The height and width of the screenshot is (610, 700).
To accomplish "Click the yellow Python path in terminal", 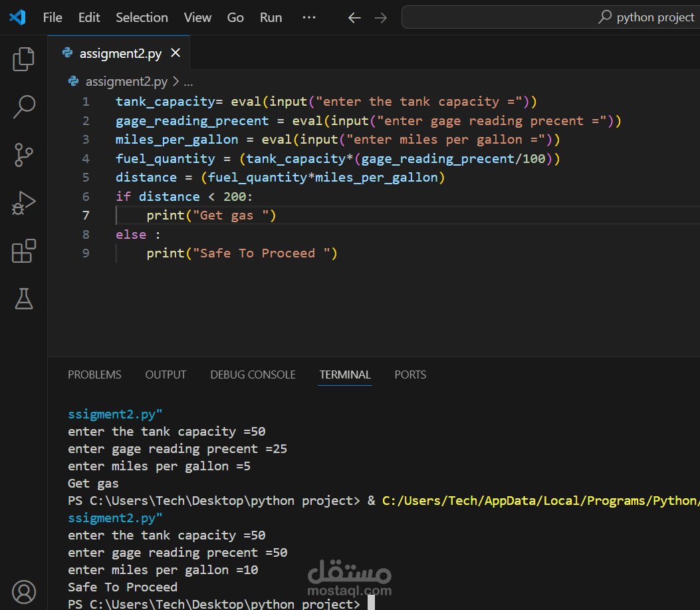I will 540,501.
